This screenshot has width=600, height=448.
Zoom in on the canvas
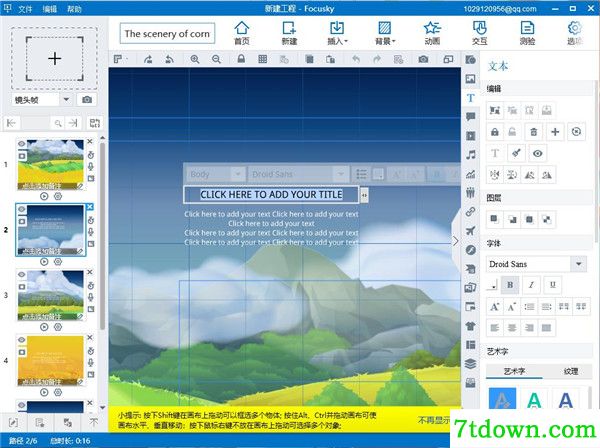point(195,59)
